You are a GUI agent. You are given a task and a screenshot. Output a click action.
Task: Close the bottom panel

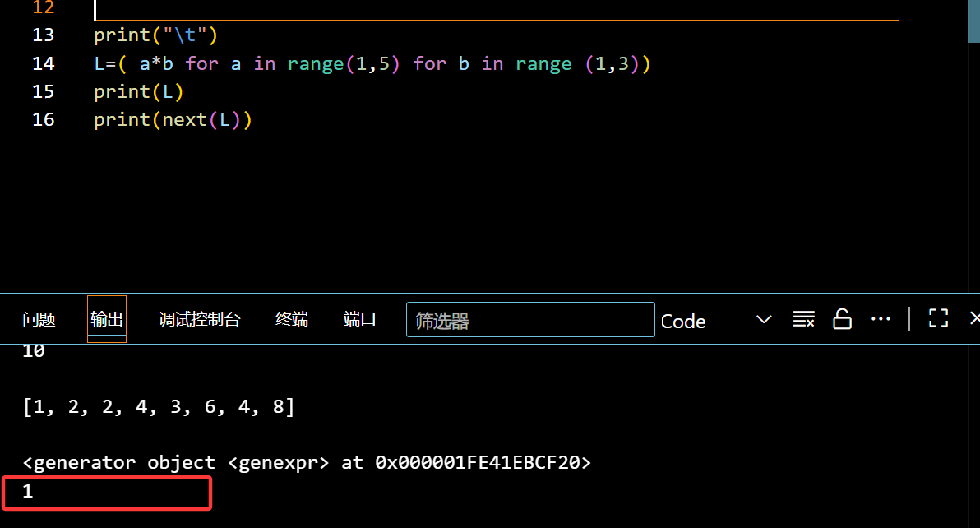point(973,319)
